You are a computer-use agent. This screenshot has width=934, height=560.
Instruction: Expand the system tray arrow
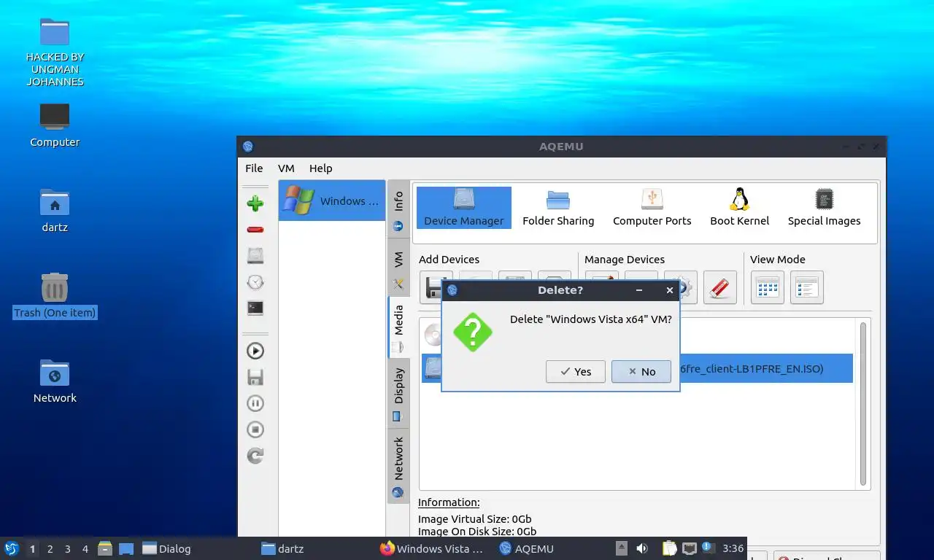pyautogui.click(x=622, y=548)
